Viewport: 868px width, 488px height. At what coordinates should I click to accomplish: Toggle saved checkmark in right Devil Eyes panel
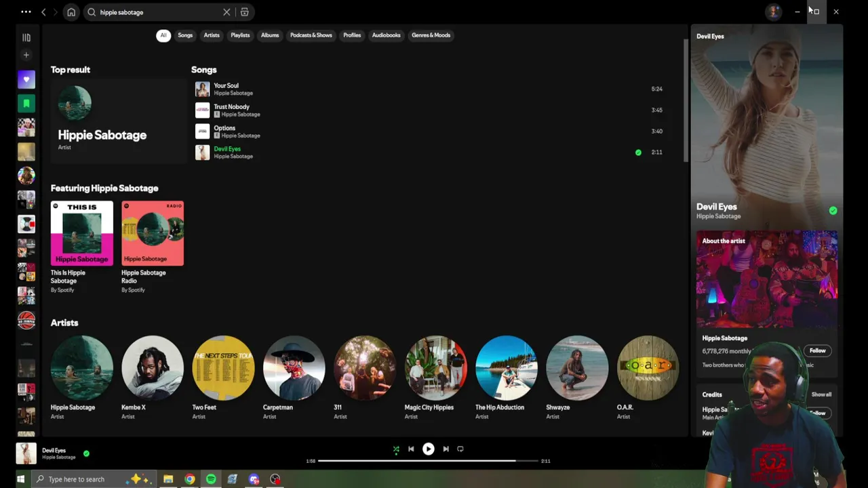(833, 211)
